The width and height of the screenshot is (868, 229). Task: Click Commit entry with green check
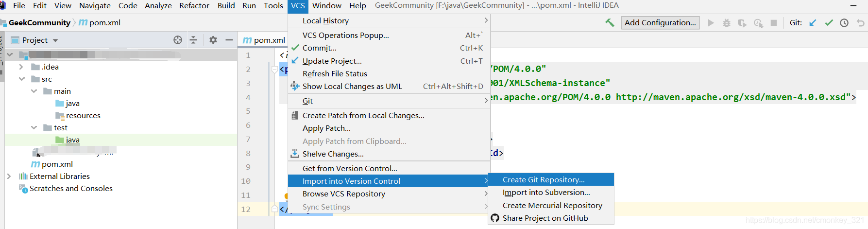click(x=389, y=48)
